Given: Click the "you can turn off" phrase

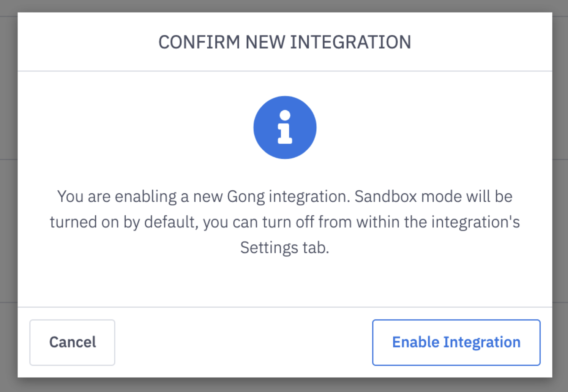Looking at the screenshot, I should pos(259,222).
